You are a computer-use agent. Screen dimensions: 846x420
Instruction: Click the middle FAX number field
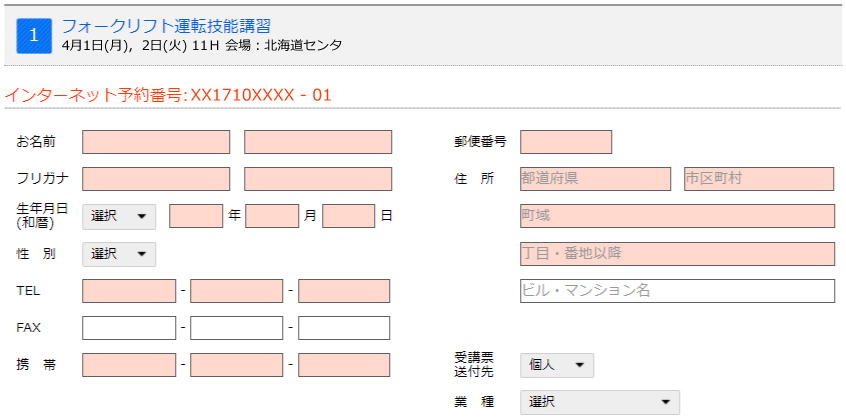[x=236, y=328]
